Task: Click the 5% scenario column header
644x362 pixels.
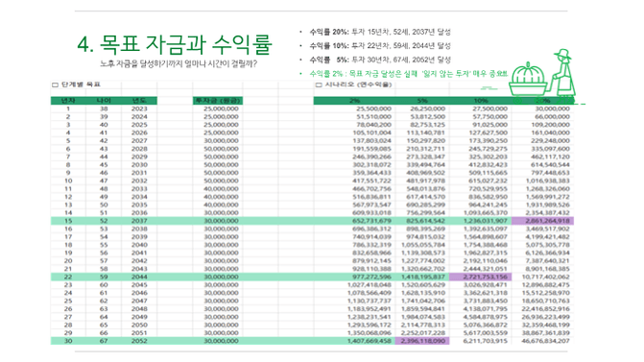Action: [x=422, y=101]
